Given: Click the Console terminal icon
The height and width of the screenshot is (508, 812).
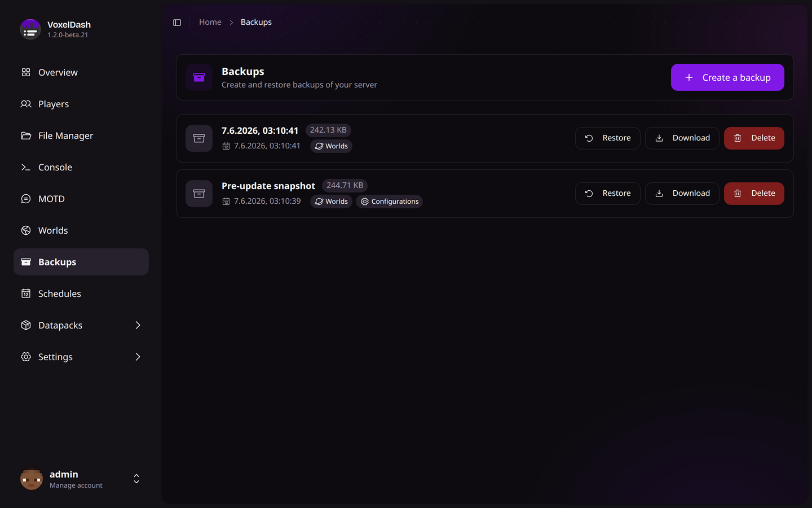Looking at the screenshot, I should coord(26,167).
